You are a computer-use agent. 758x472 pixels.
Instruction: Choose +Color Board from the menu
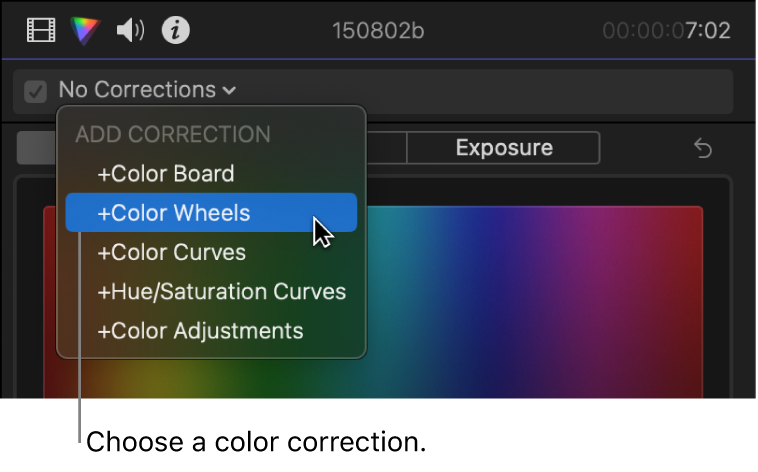click(165, 173)
